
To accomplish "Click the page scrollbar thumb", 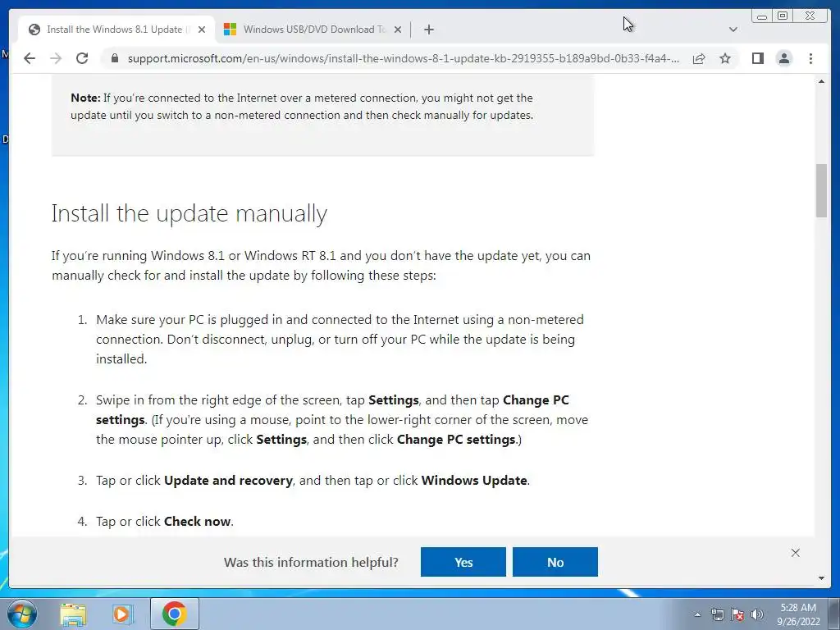I will (x=821, y=190).
